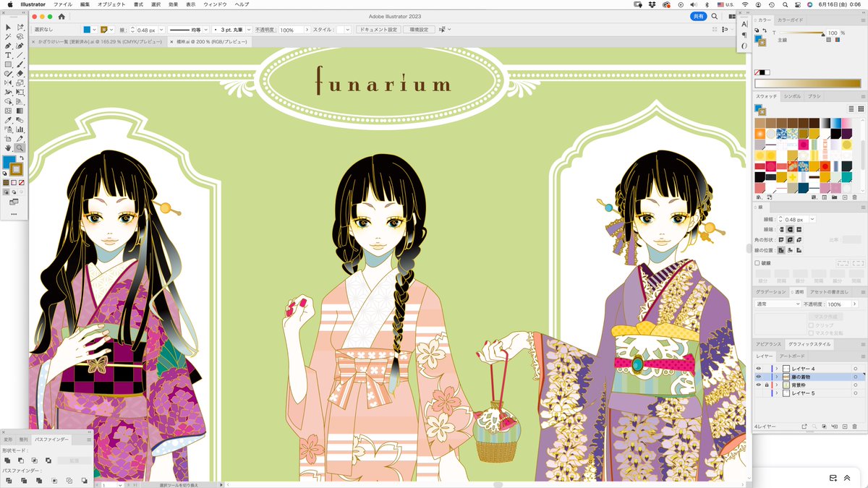Viewport: 868px width, 488px height.
Task: Click the 環境設定 button
Action: pyautogui.click(x=419, y=30)
